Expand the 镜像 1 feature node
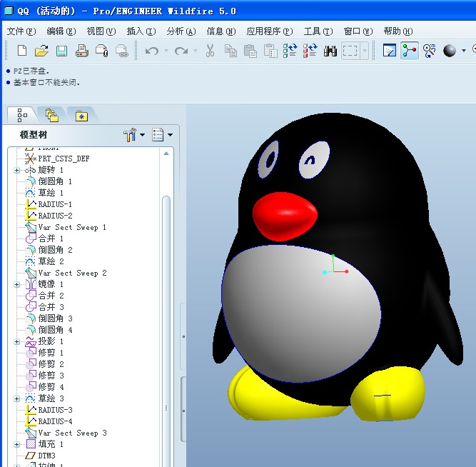476x467 pixels. 17,284
